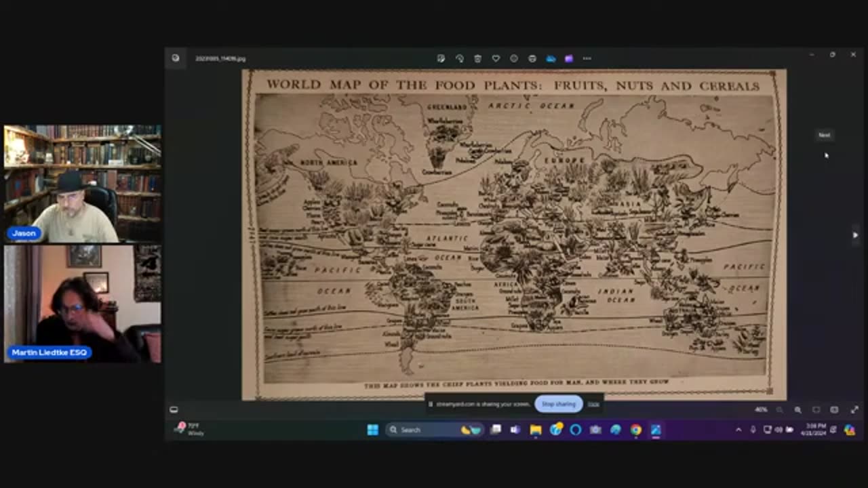Open the weather widget on taskbar
This screenshot has height=488, width=868.
coord(190,429)
